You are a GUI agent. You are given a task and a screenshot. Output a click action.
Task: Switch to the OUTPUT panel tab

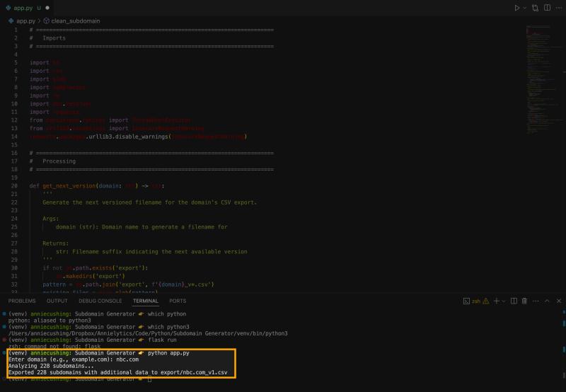[x=57, y=301]
